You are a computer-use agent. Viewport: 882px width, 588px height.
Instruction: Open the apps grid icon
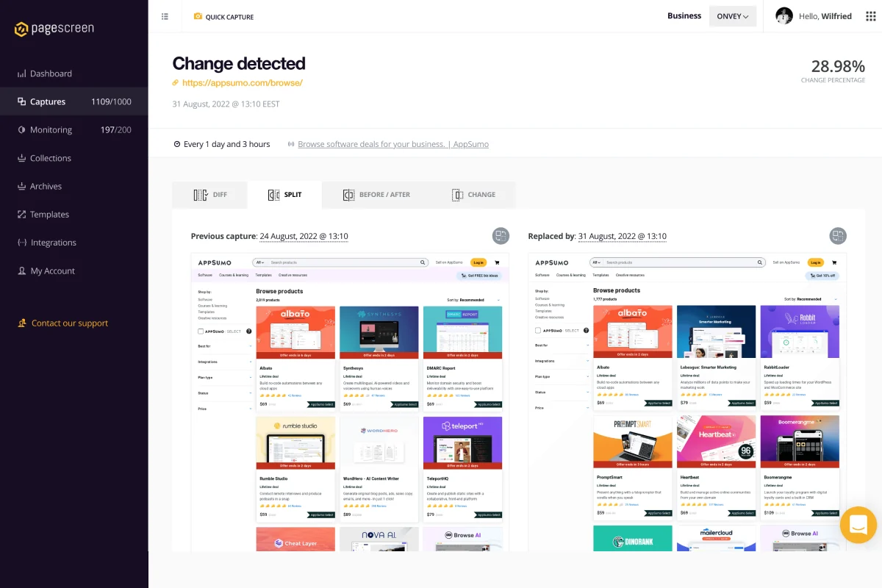click(x=871, y=16)
